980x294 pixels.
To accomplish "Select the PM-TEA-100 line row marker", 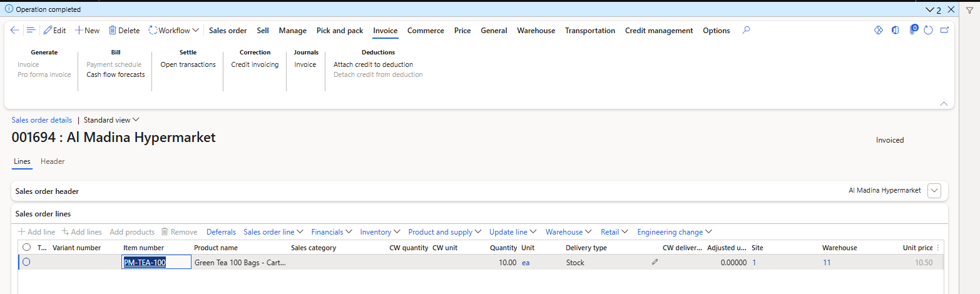I will pyautogui.click(x=26, y=263).
